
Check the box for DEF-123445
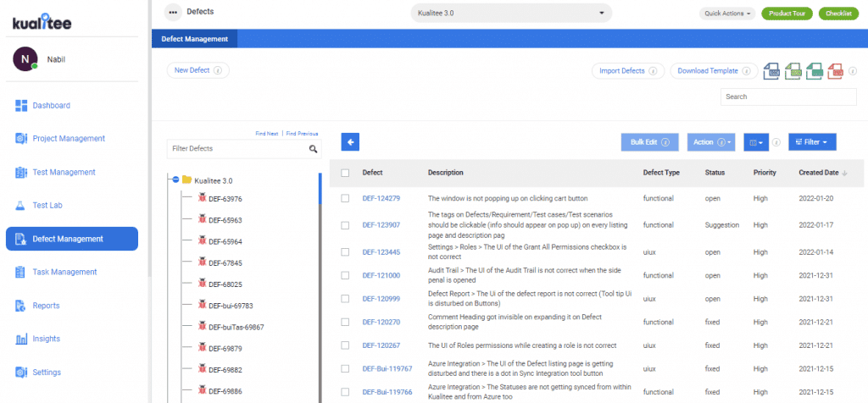click(346, 252)
